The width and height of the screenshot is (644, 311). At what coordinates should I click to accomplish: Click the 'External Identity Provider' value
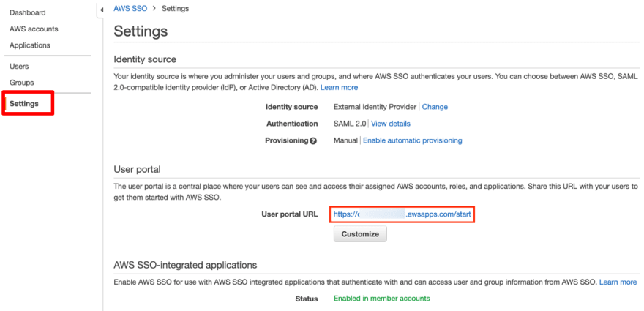click(x=375, y=107)
